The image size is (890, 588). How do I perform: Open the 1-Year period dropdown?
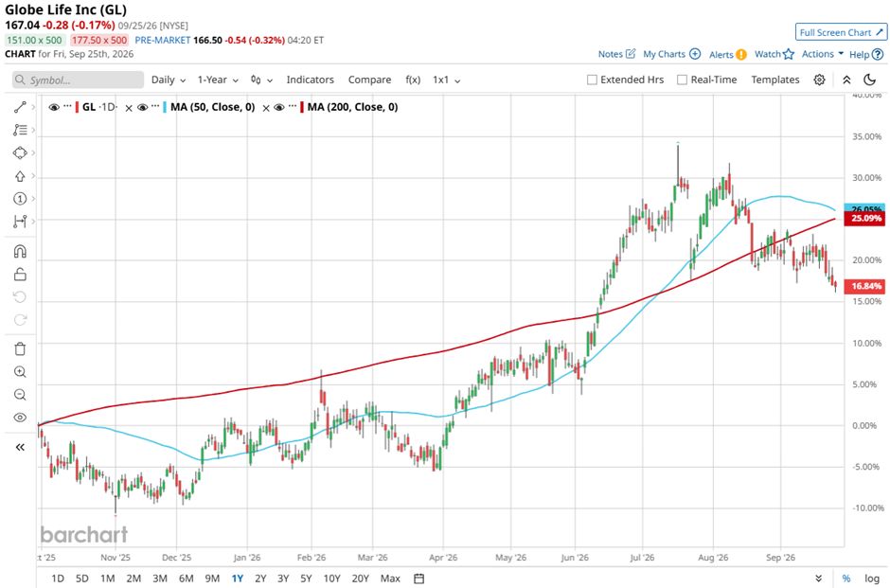(x=218, y=80)
